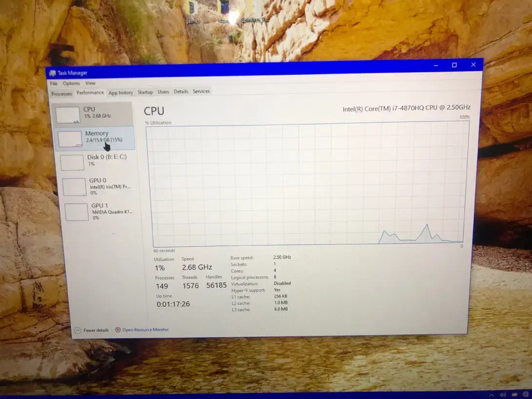Image resolution: width=532 pixels, height=399 pixels.
Task: Click the Memory mini graph thumbnail
Action: [x=70, y=139]
